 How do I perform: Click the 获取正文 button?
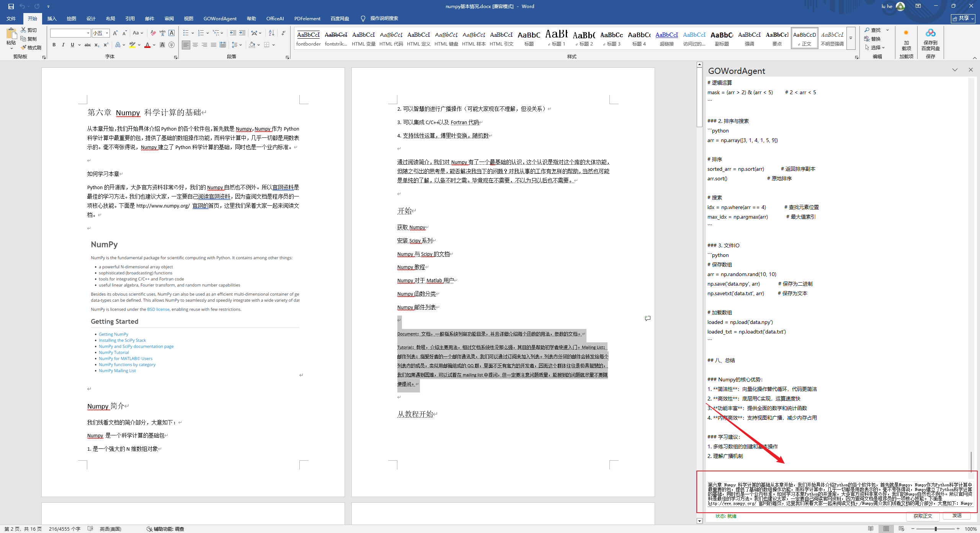click(x=923, y=516)
